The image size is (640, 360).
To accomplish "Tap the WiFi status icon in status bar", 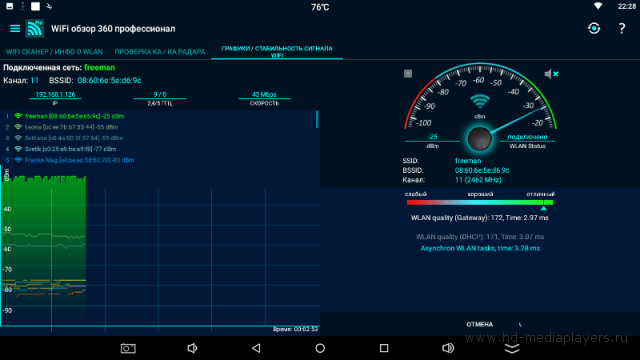I will (598, 6).
